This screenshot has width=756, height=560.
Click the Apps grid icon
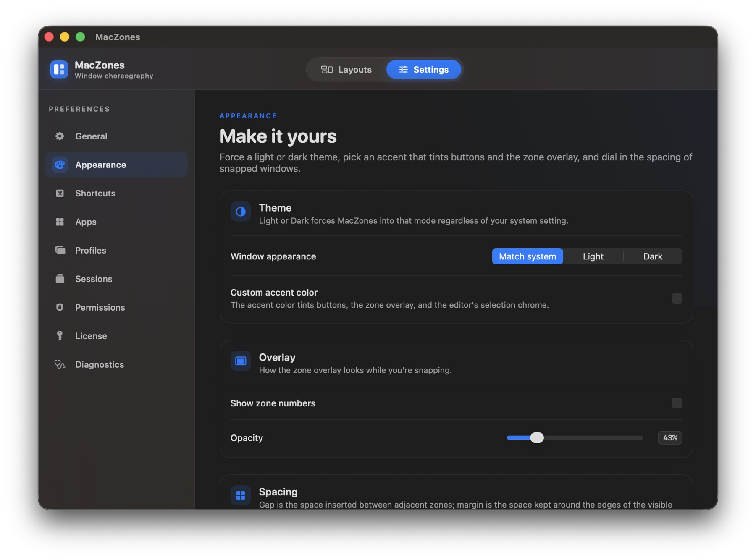[x=60, y=222]
